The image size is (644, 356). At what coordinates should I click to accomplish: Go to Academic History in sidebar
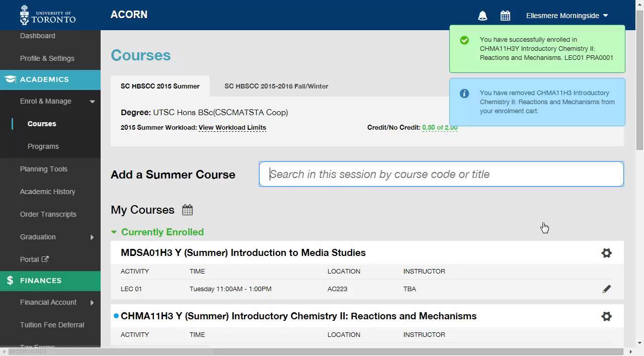47,192
